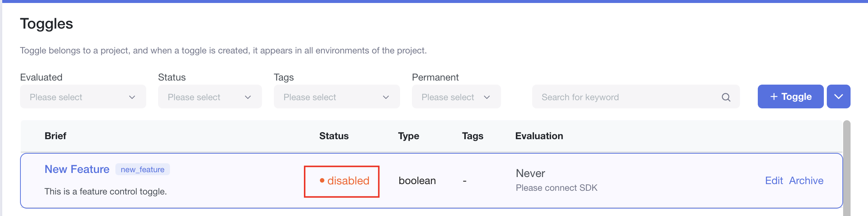Click the disabled status label
The width and height of the screenshot is (868, 216).
click(x=348, y=181)
